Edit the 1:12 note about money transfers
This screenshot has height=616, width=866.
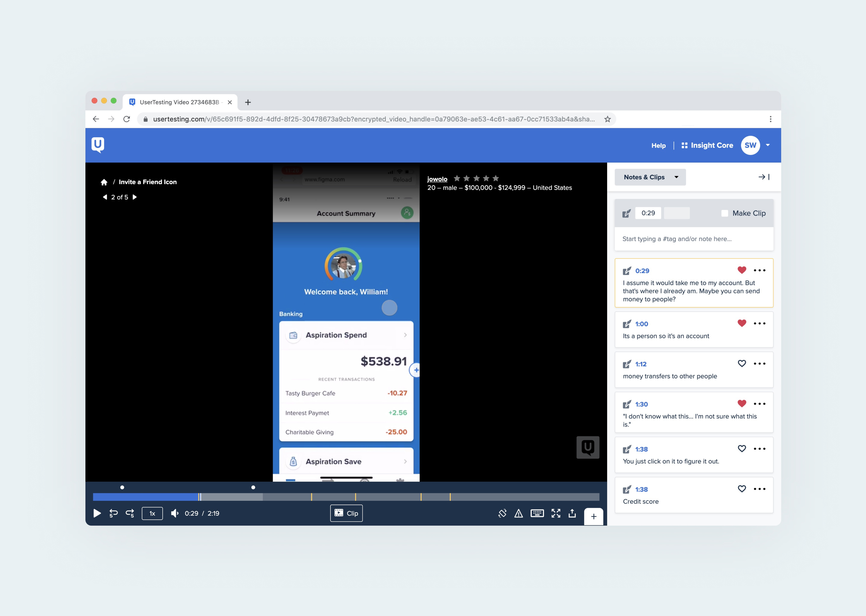pos(627,364)
